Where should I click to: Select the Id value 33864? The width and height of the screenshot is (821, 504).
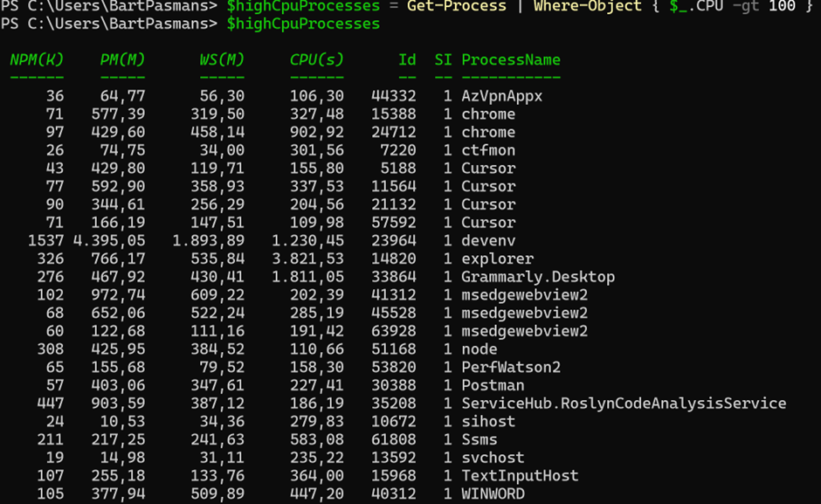(394, 277)
